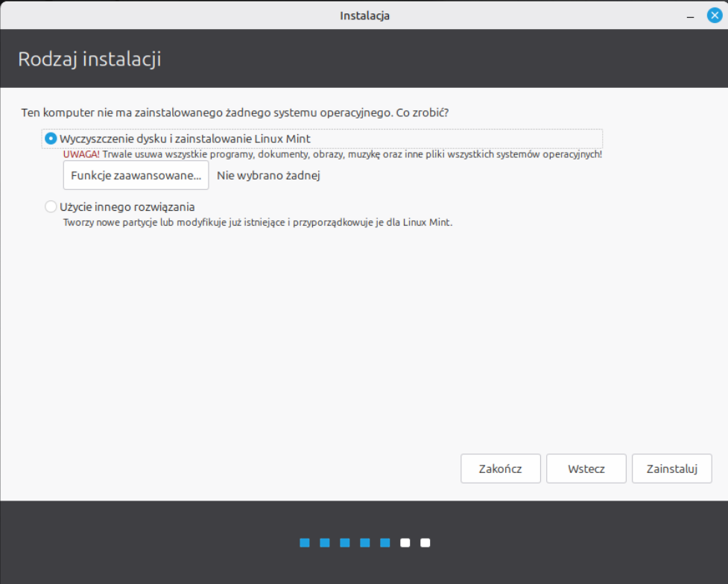Click the "Nie wybrano żadnej" status label

pyautogui.click(x=268, y=176)
